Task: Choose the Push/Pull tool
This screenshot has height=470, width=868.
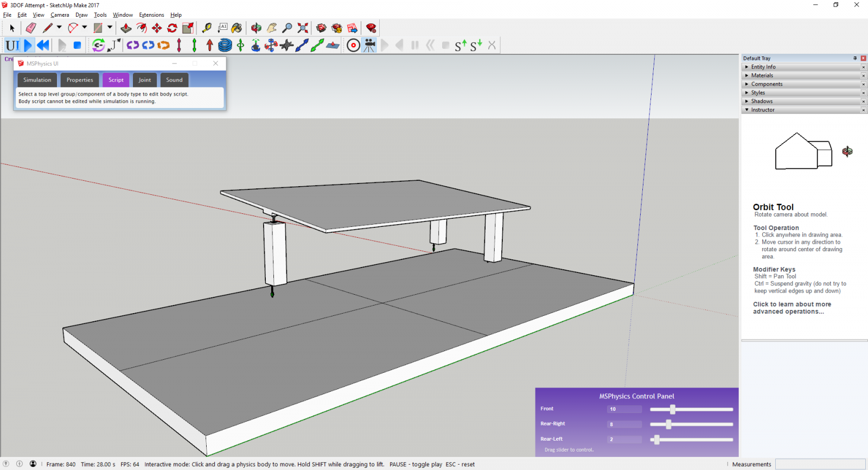Action: point(126,28)
